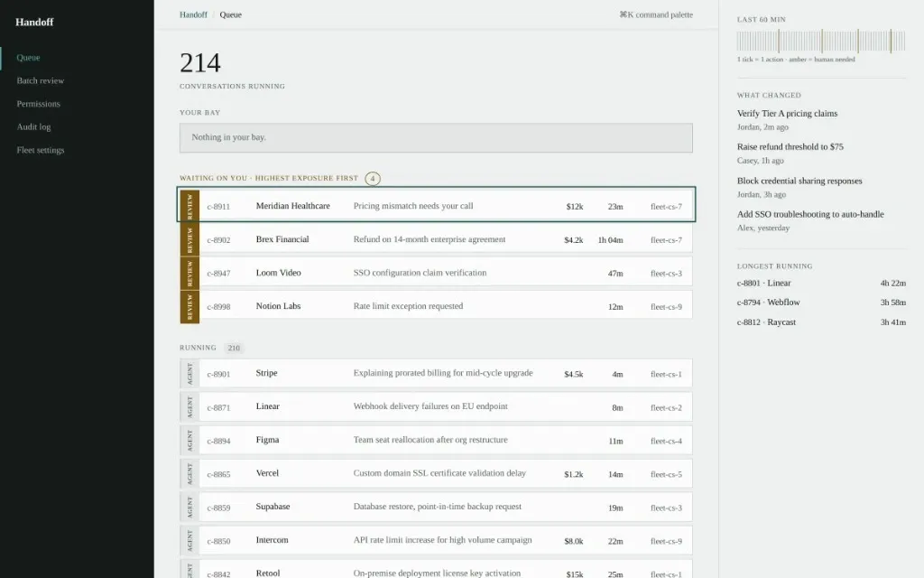Click the REVIEW badge on Brex Financial row
The image size is (924, 578).
point(189,239)
